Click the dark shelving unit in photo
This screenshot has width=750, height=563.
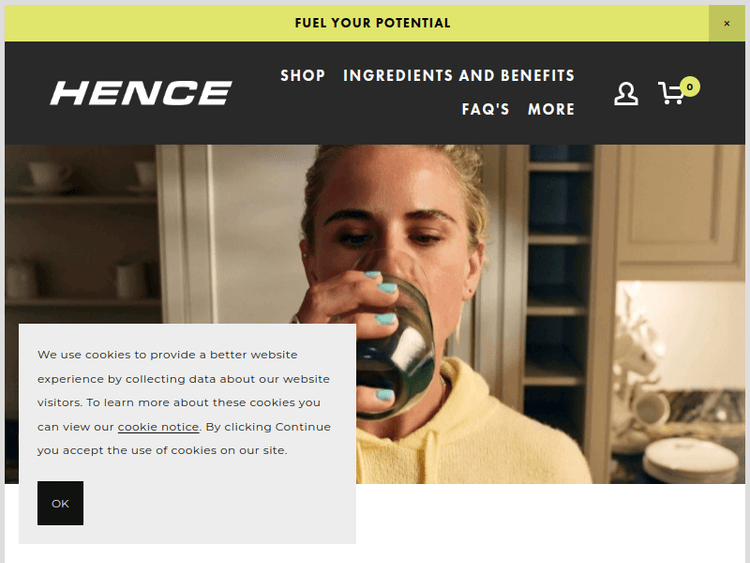pos(558,268)
